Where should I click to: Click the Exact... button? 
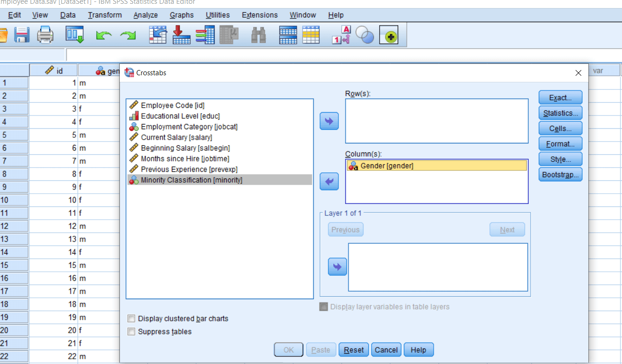pos(560,98)
